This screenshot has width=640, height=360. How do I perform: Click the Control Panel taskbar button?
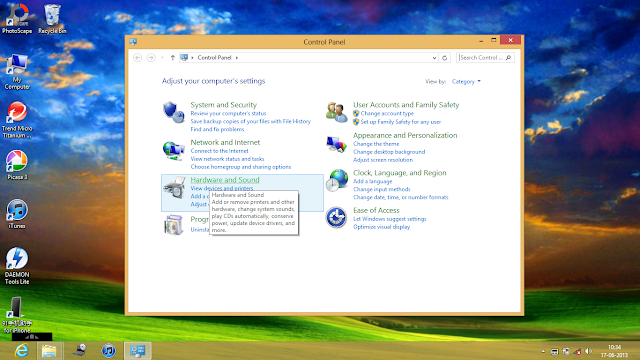coord(138,351)
